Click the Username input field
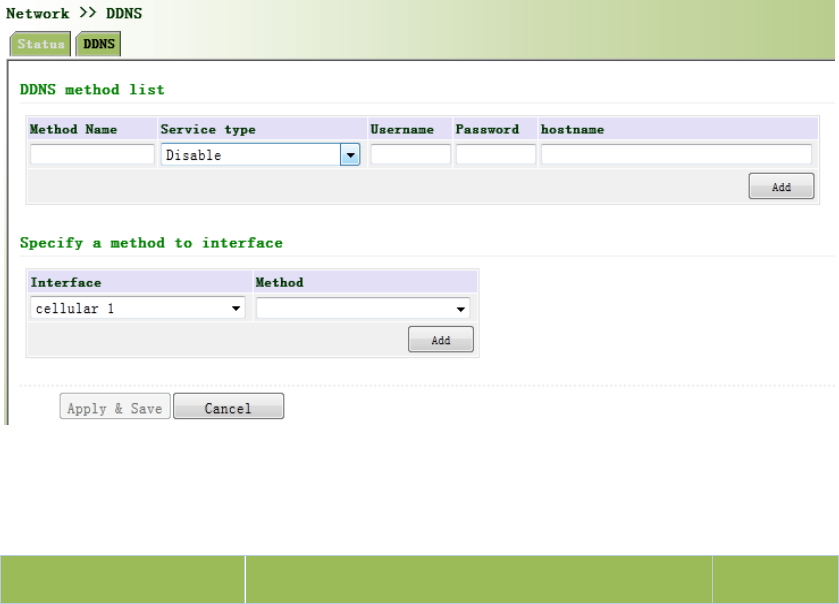 tap(410, 155)
